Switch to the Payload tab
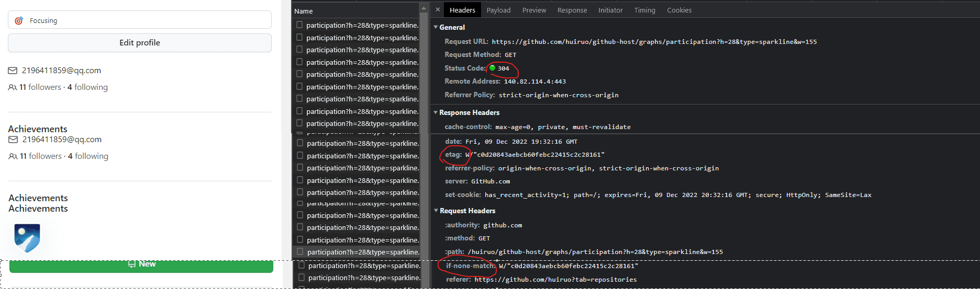Image resolution: width=980 pixels, height=289 pixels. [498, 10]
